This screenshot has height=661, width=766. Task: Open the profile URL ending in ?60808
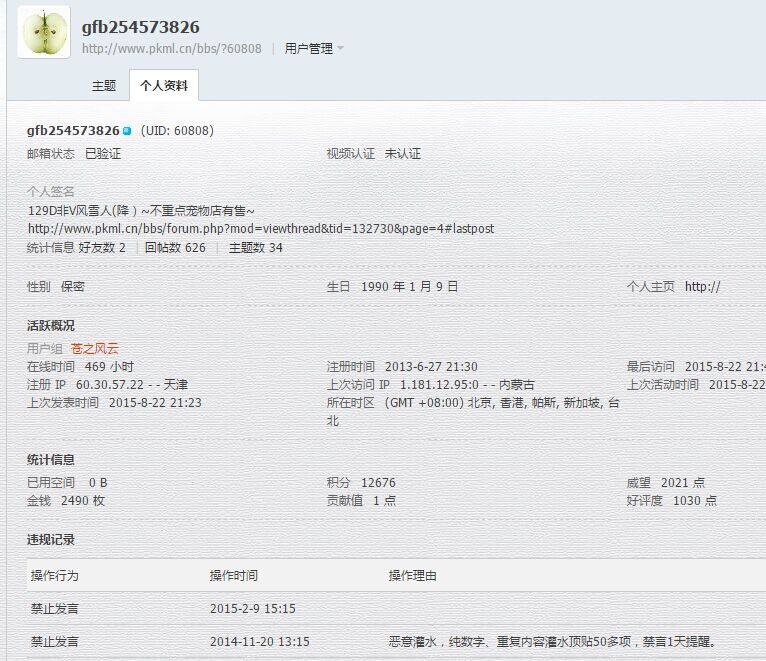click(171, 48)
